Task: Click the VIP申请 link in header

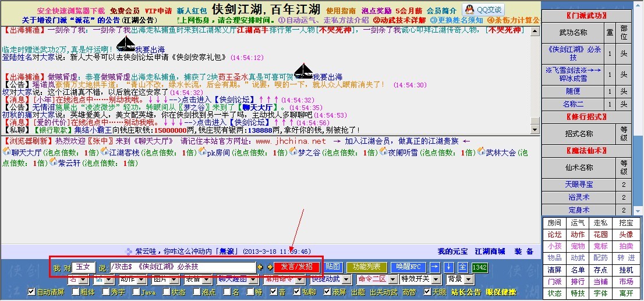Action: (158, 11)
